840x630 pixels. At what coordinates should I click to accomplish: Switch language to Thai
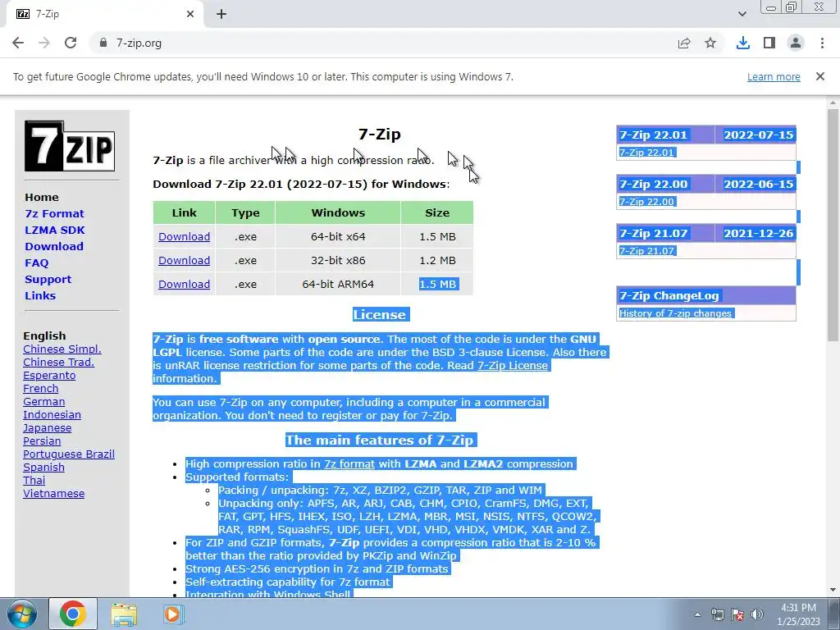point(34,481)
